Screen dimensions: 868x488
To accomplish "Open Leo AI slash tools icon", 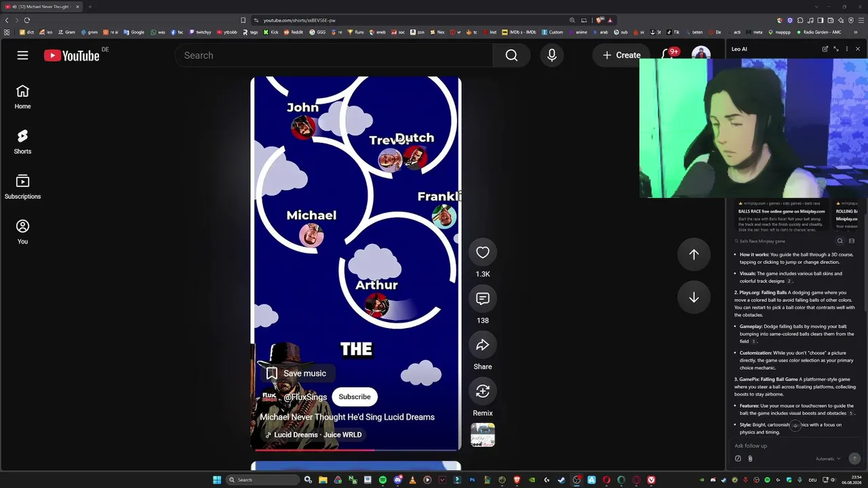I will point(738,459).
